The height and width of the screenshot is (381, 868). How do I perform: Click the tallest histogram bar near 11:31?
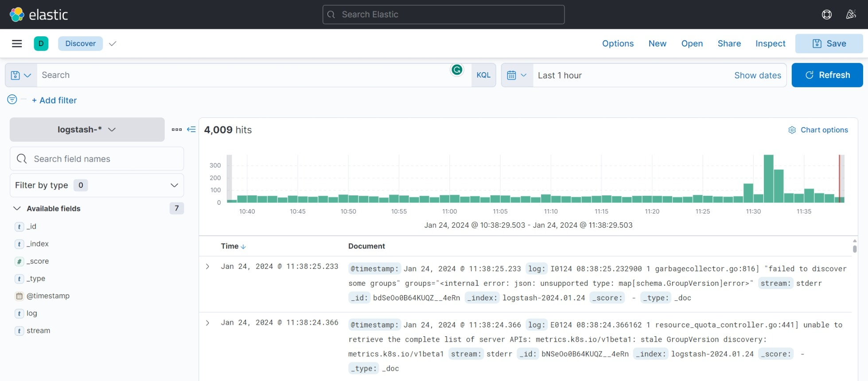(x=768, y=179)
